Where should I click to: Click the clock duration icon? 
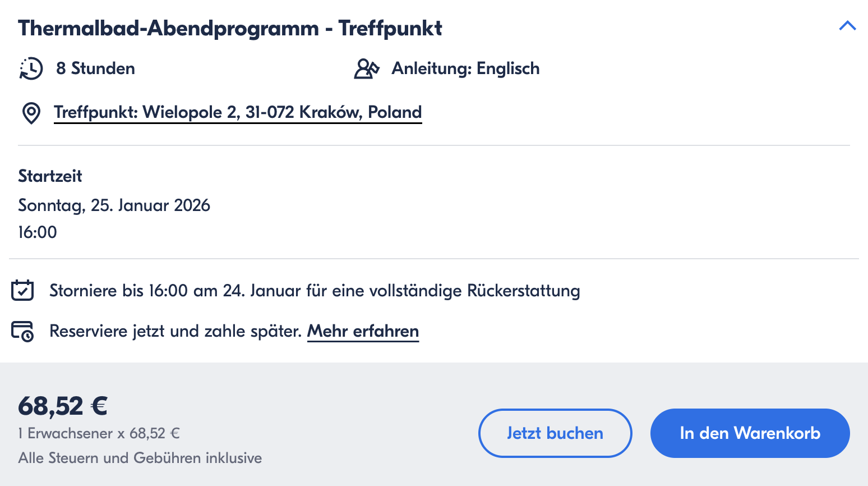(x=31, y=68)
